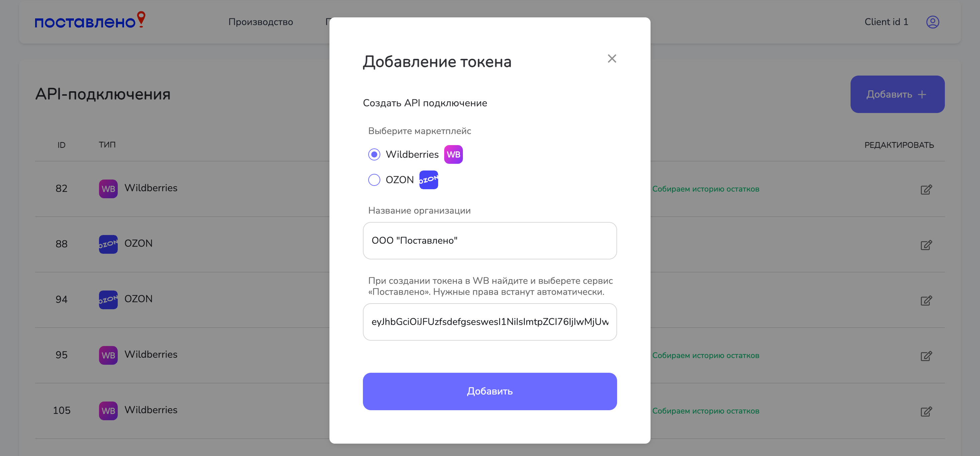Edit API connection row 105

(x=926, y=411)
